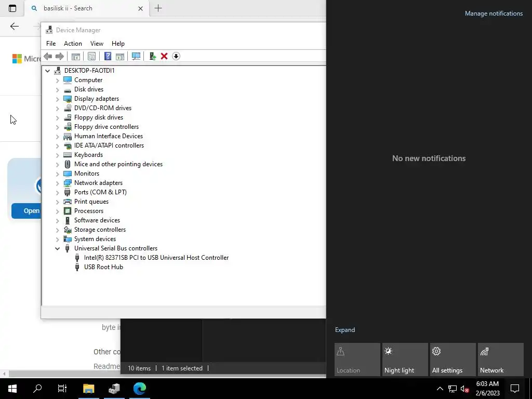Select Ports (COM & LPT) entry

coord(100,192)
